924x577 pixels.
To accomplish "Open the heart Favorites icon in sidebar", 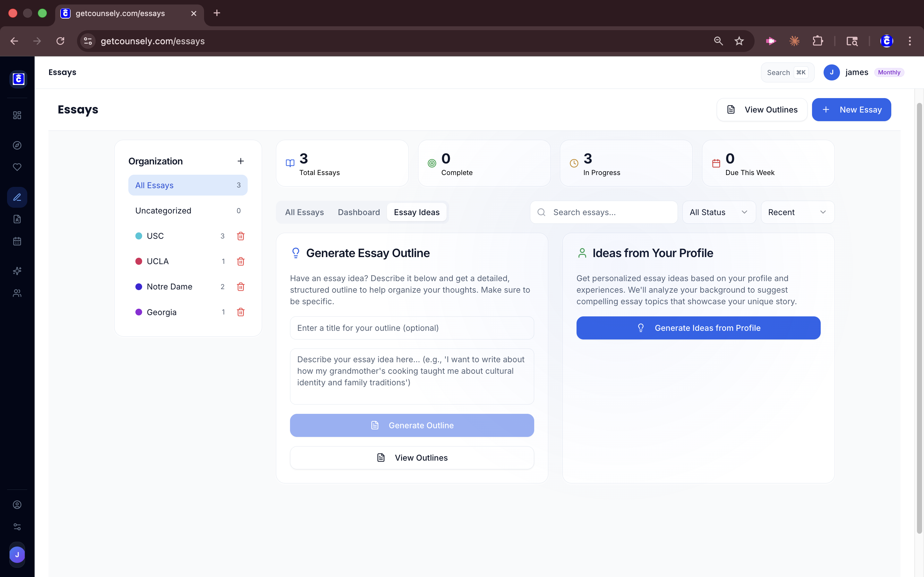I will point(17,167).
